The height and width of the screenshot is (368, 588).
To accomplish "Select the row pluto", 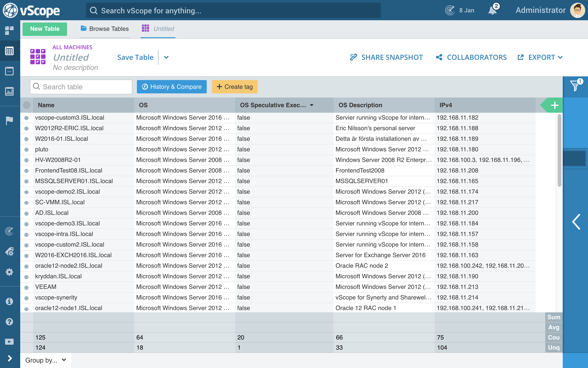I will 26,149.
